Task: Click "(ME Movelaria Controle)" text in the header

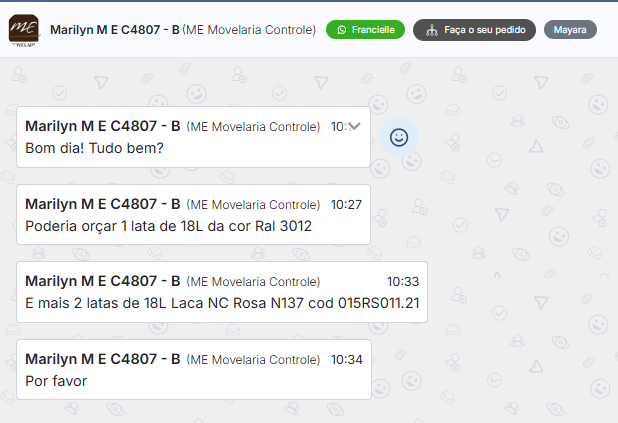Action: [x=251, y=30]
